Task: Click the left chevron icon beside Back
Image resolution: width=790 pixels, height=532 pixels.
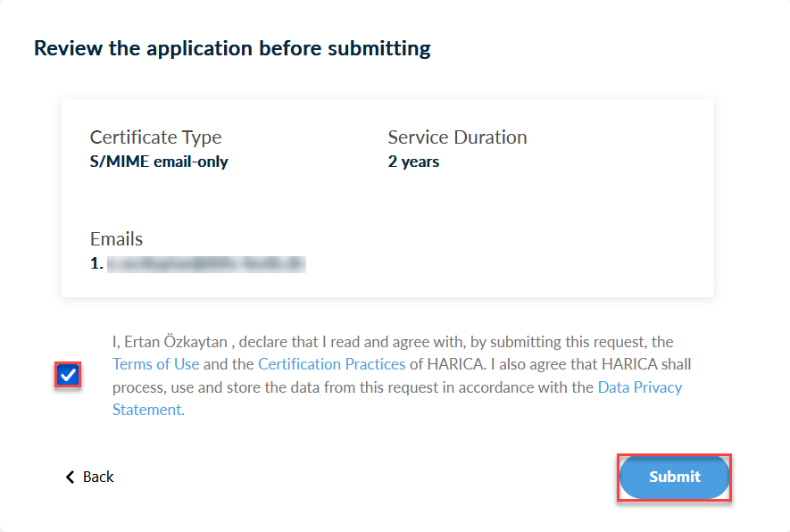Action: (70, 477)
